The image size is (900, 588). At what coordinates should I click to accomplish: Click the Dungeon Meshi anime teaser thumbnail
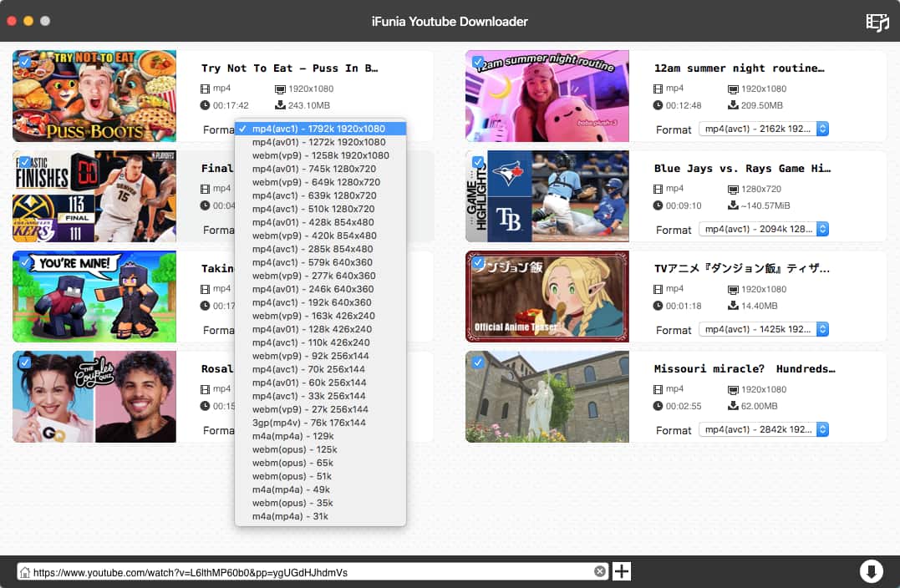tap(547, 297)
